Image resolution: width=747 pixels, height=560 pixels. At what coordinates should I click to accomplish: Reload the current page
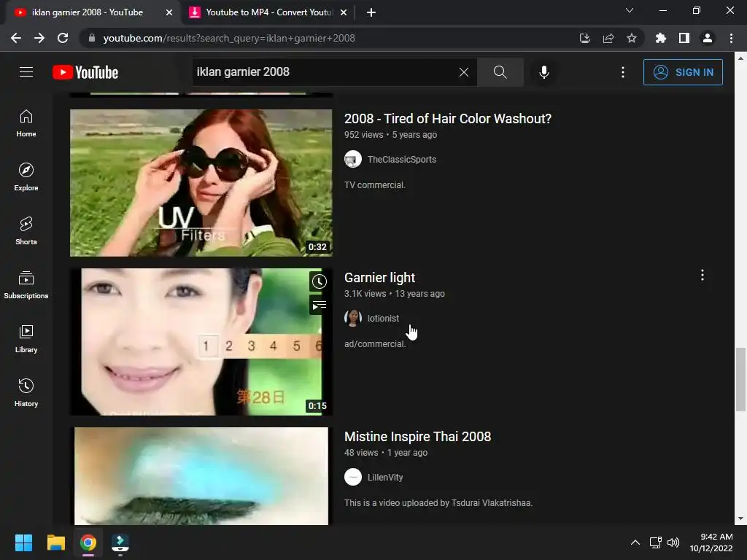point(63,38)
